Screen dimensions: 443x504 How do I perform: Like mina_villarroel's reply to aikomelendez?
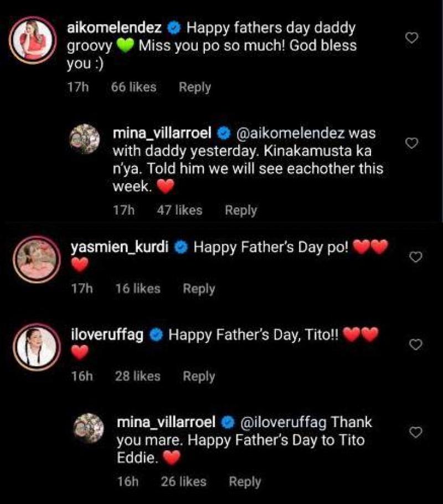coord(411,144)
